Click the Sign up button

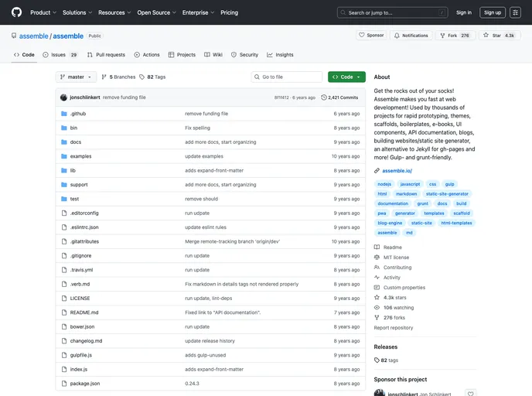[492, 12]
